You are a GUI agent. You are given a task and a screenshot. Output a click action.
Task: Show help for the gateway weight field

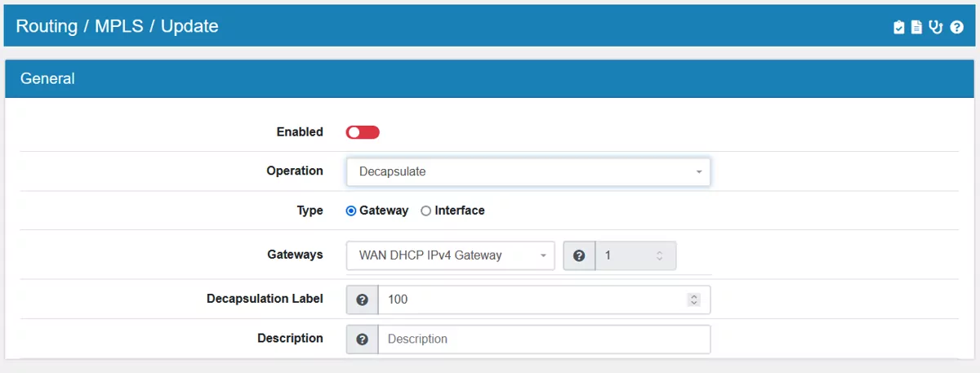[579, 255]
